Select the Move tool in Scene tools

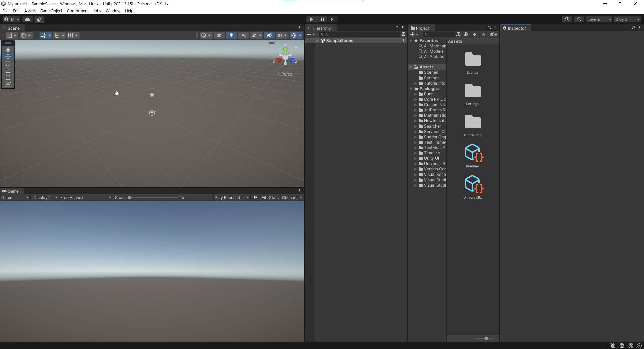[8, 56]
